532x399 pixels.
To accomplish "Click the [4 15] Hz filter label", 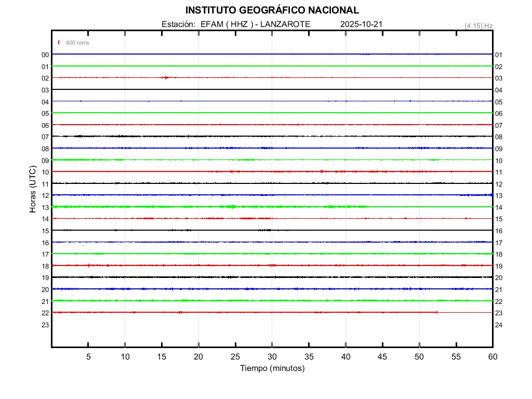I will pos(478,25).
